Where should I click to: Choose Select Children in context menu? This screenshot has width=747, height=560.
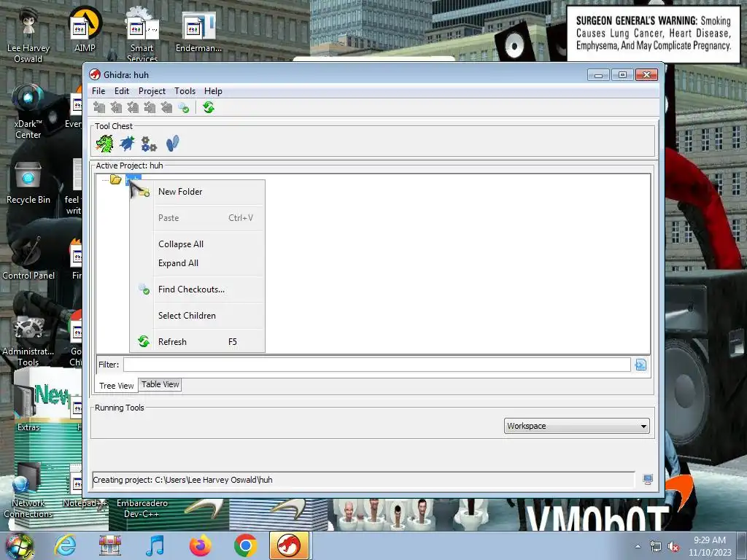point(197,316)
